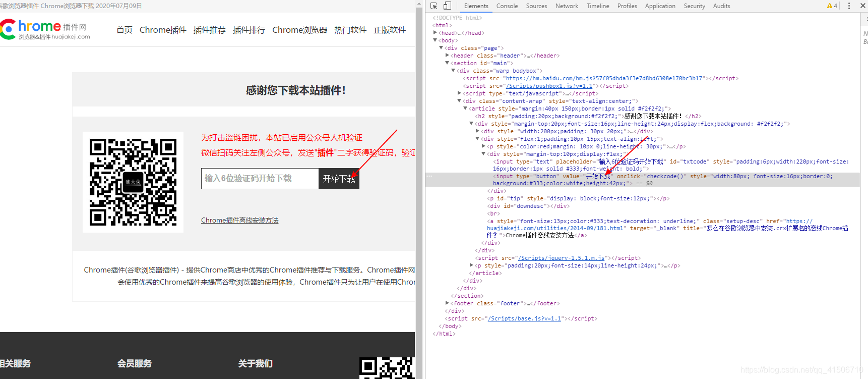Image resolution: width=868 pixels, height=379 pixels.
Task: Open the Chrome插件离线安装方法 link
Action: (240, 220)
